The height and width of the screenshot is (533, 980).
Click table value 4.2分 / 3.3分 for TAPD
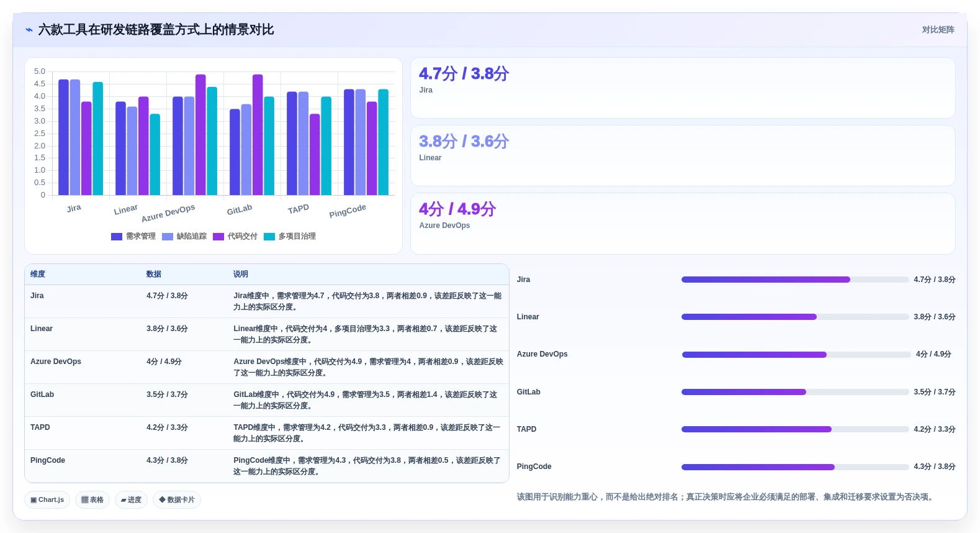[167, 427]
